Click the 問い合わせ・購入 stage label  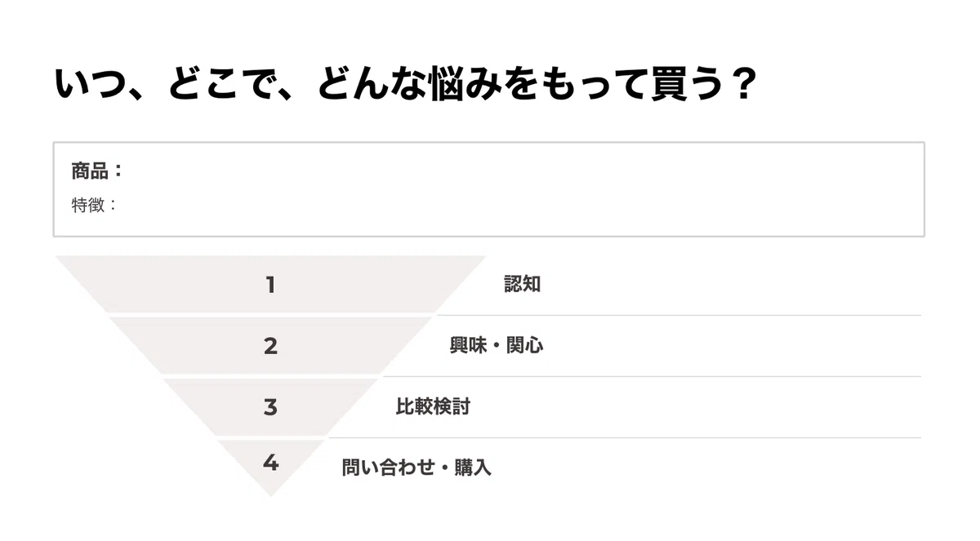[416, 468]
